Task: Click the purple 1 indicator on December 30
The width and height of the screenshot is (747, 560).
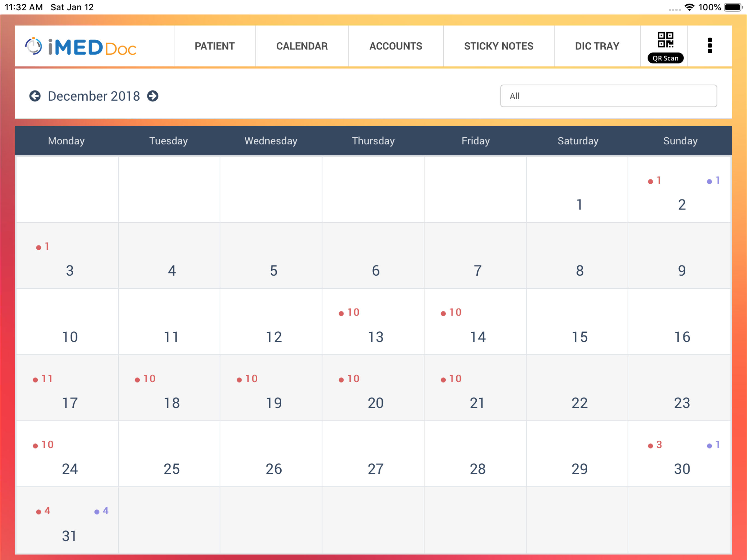Action: click(x=713, y=445)
